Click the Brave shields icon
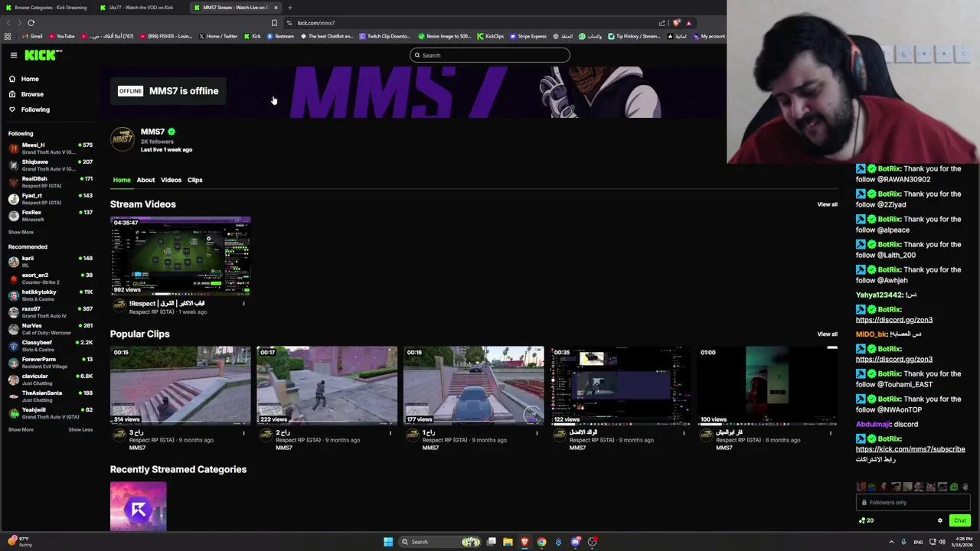980x551 pixels. click(x=676, y=23)
